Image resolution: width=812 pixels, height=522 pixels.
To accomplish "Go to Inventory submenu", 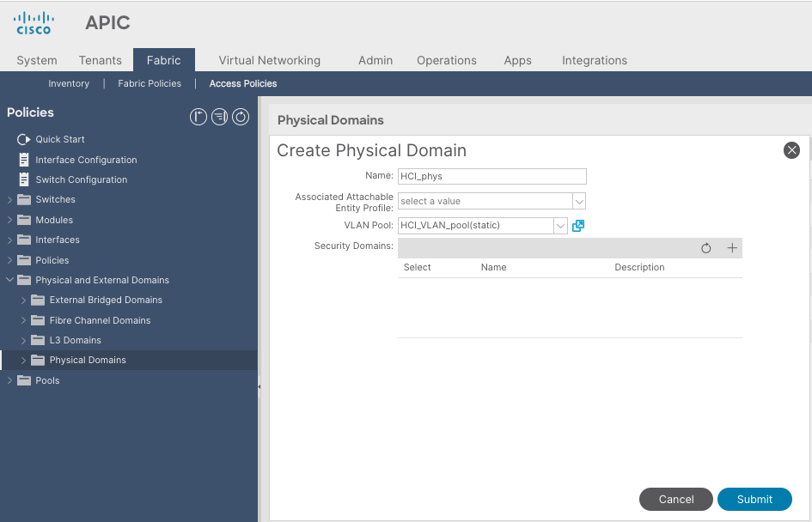I will click(69, 83).
